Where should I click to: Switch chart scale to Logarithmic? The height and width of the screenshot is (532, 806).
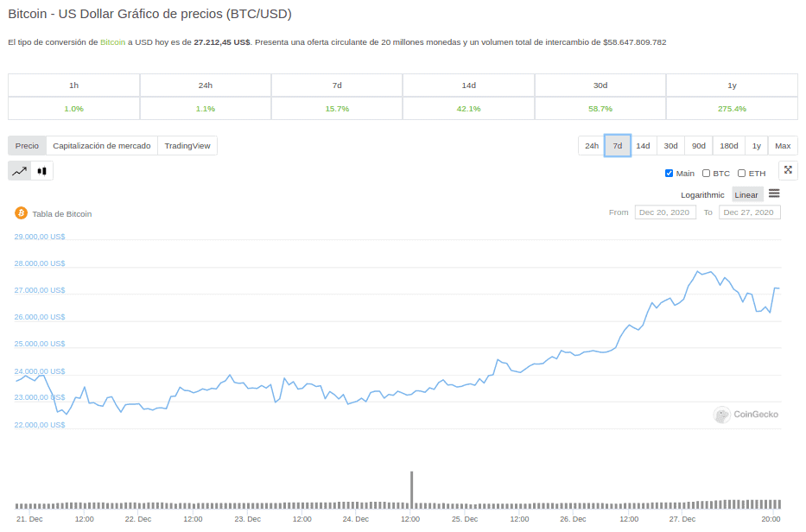[x=702, y=195]
